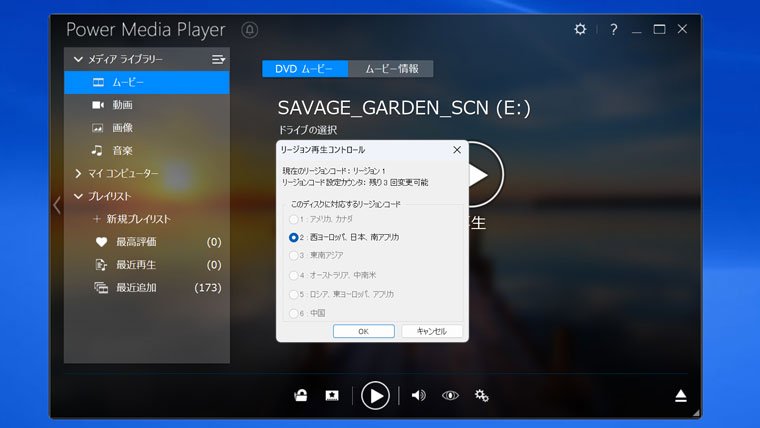Click ドライブの選択 link
760x428 pixels.
[307, 130]
